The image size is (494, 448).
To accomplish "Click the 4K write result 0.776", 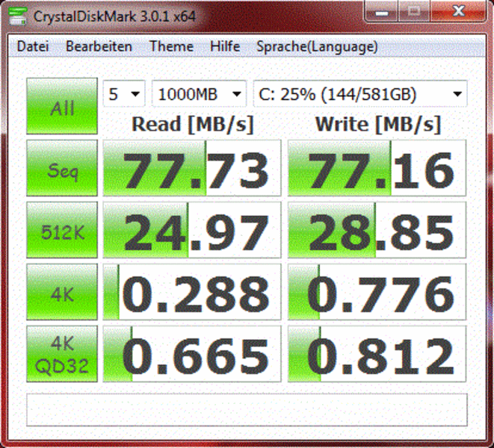I will coord(377,292).
